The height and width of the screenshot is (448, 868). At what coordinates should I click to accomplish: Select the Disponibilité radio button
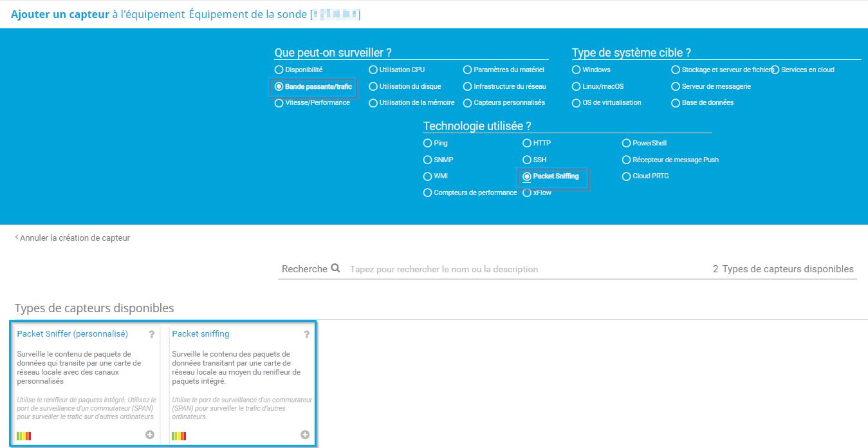coord(279,70)
